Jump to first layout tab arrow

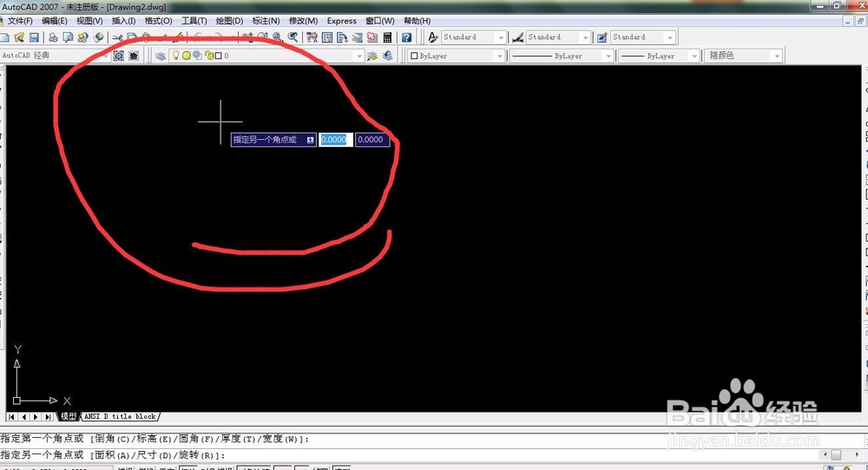[x=11, y=417]
